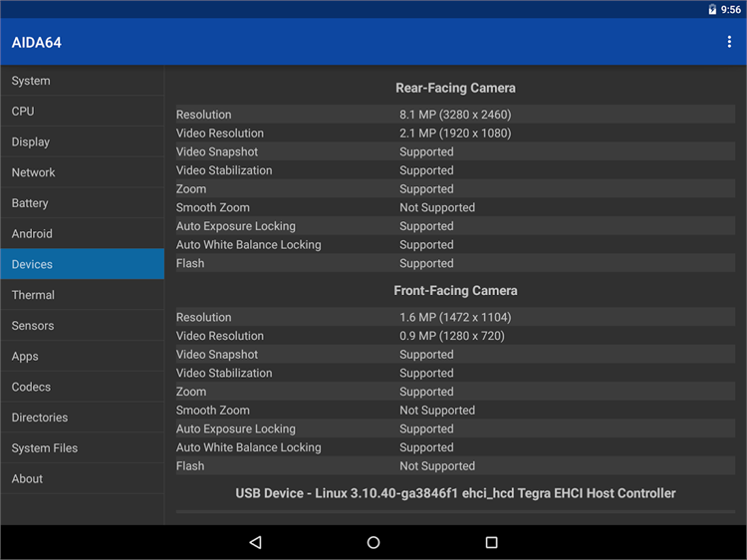Select the System Files section
Viewport: 747px width, 560px height.
tap(83, 448)
